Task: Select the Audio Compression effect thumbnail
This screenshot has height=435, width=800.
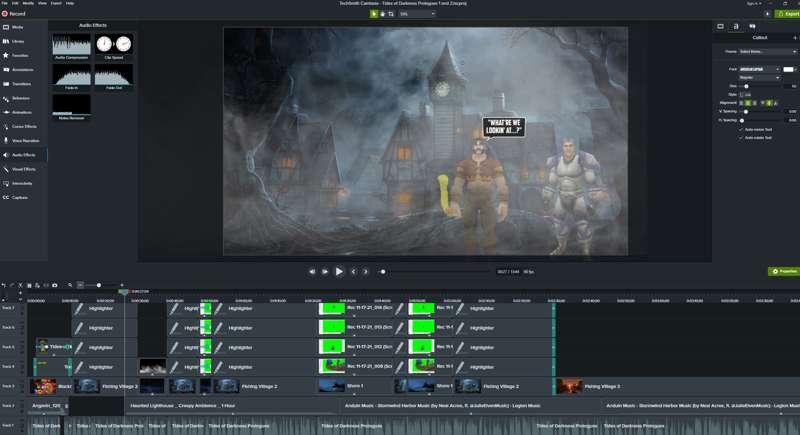Action: click(x=71, y=46)
